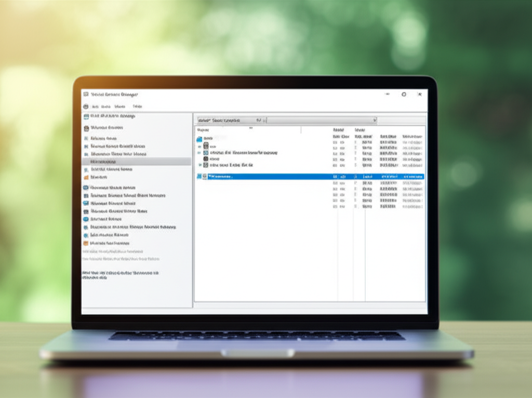Click the two-line link at the sidebar bottom
The image size is (532, 398).
pos(119,275)
